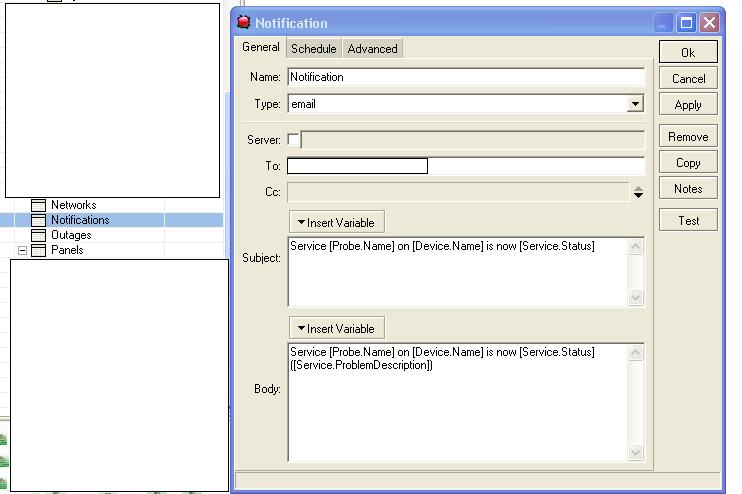Open the Notes button
This screenshot has height=494, width=742.
(x=688, y=188)
